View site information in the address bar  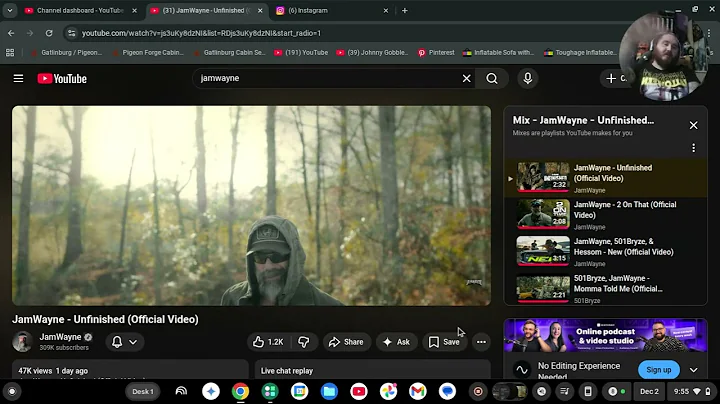click(x=71, y=33)
